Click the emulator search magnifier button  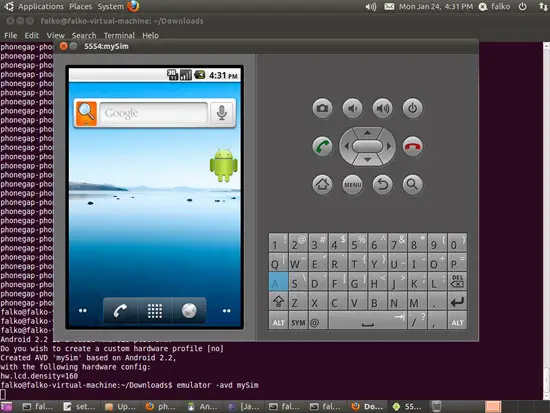(412, 184)
